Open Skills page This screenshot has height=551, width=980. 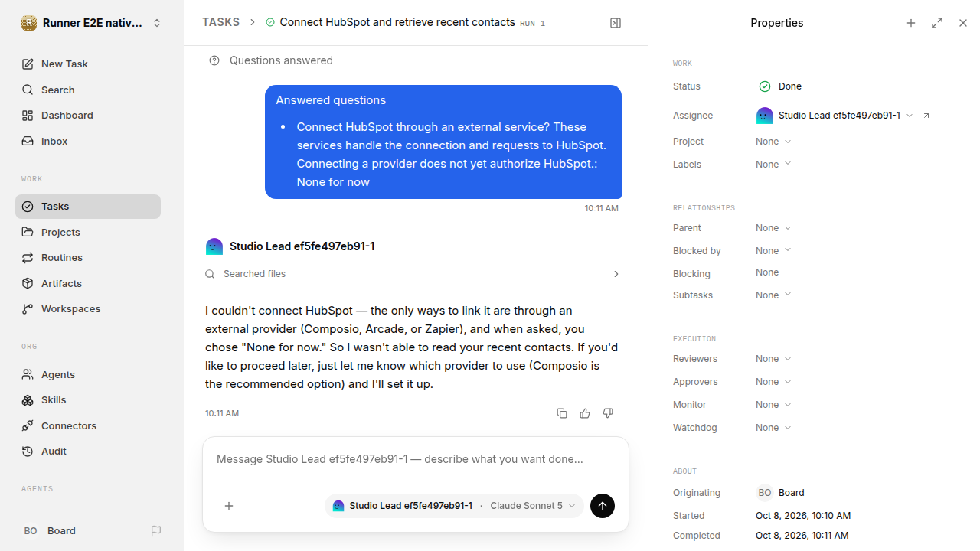point(88,400)
